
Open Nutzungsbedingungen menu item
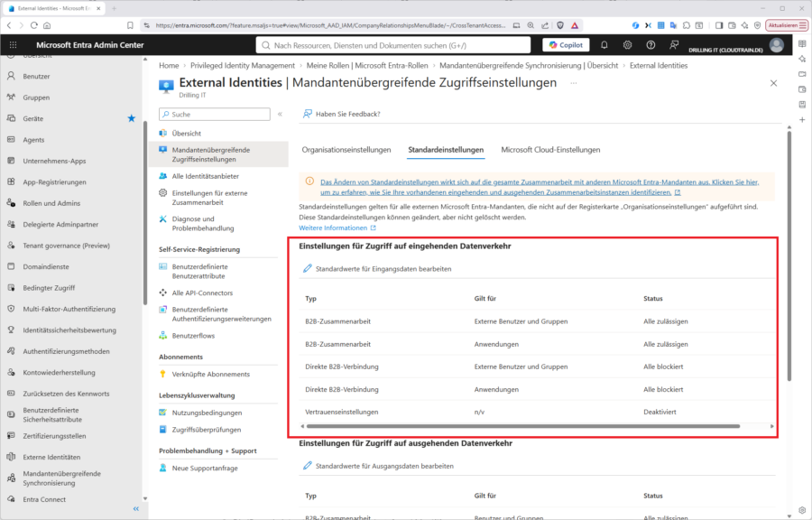(207, 413)
